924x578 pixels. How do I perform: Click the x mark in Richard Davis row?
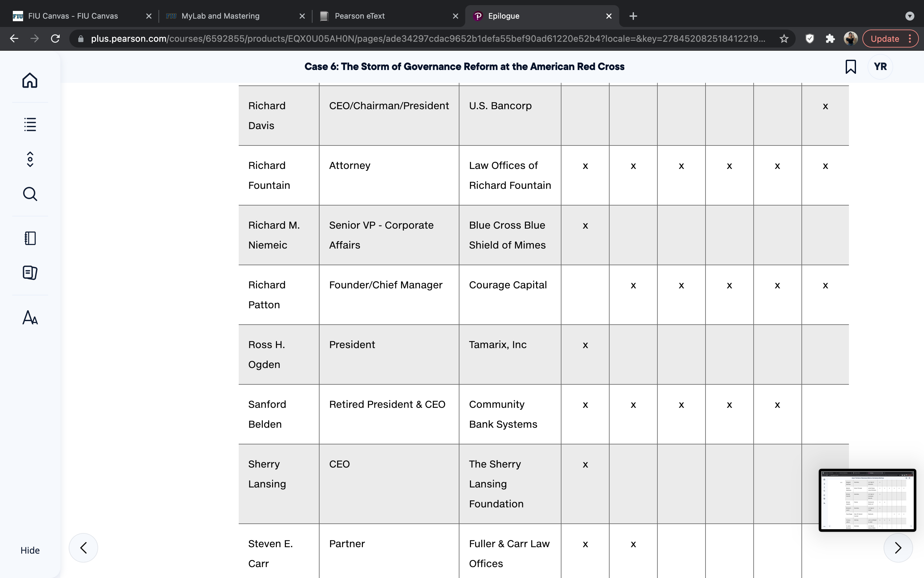825,106
